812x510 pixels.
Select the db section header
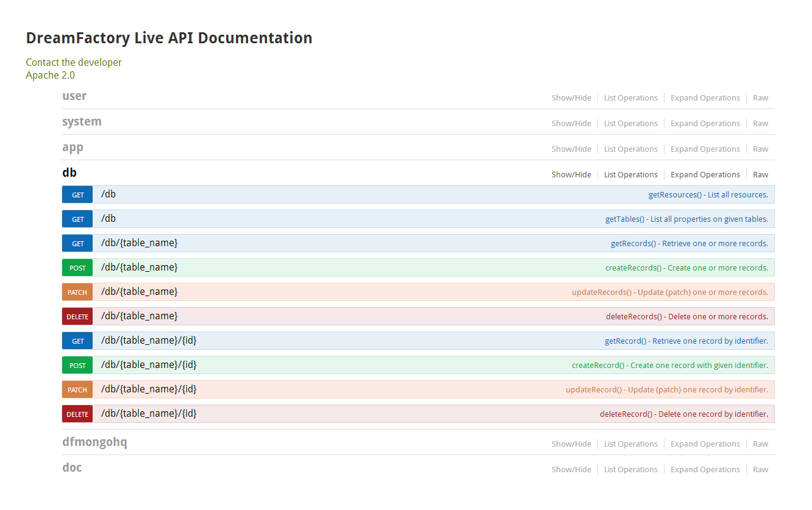click(x=69, y=172)
